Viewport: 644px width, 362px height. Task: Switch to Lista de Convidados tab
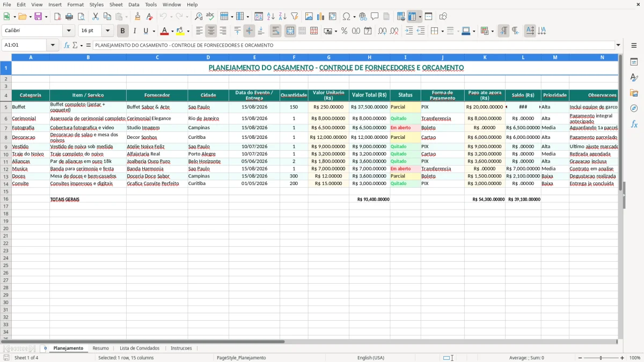(140, 348)
